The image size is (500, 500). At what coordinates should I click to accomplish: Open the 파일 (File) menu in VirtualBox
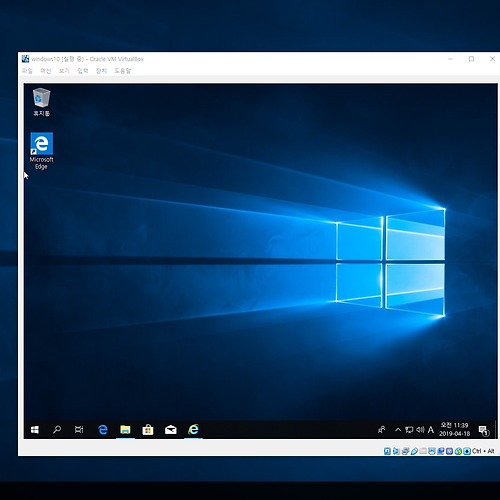point(27,71)
